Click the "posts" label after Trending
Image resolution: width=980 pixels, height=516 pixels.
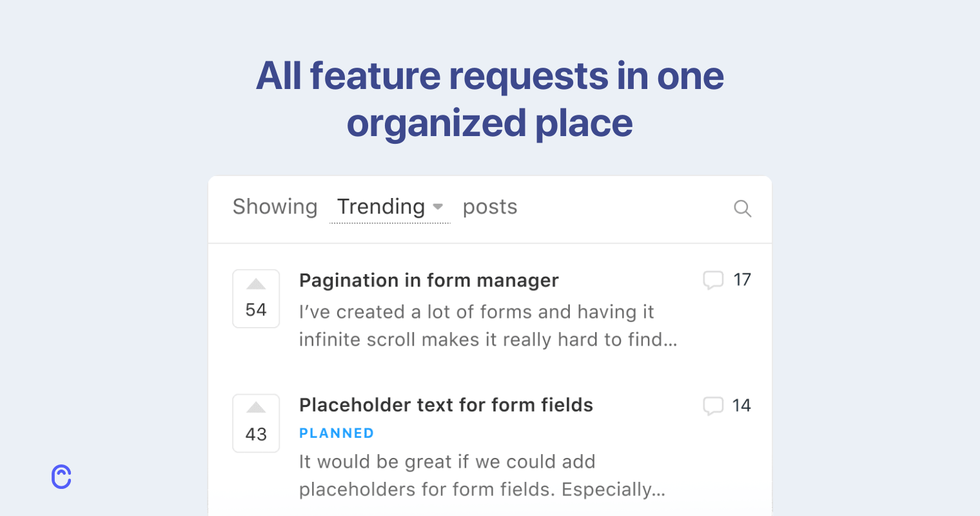tap(490, 207)
